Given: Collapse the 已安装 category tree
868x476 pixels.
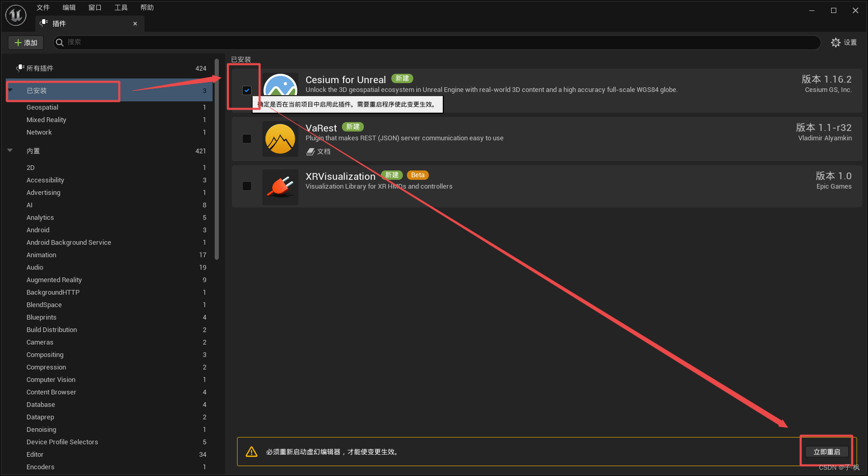Looking at the screenshot, I should coord(10,90).
